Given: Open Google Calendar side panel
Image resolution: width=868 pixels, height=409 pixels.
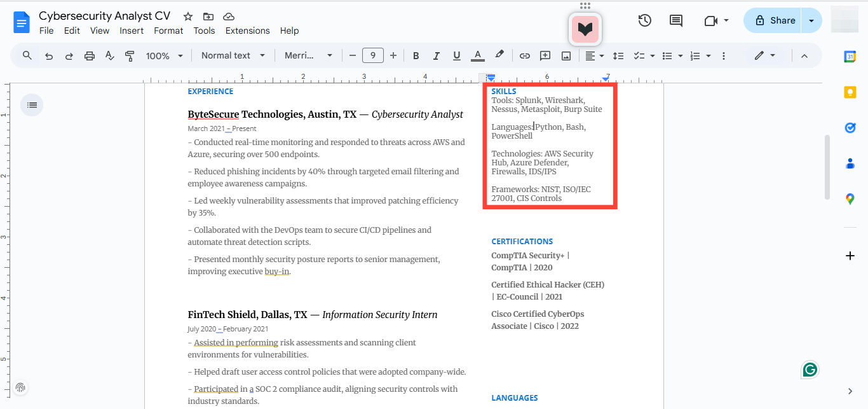Looking at the screenshot, I should (x=850, y=57).
